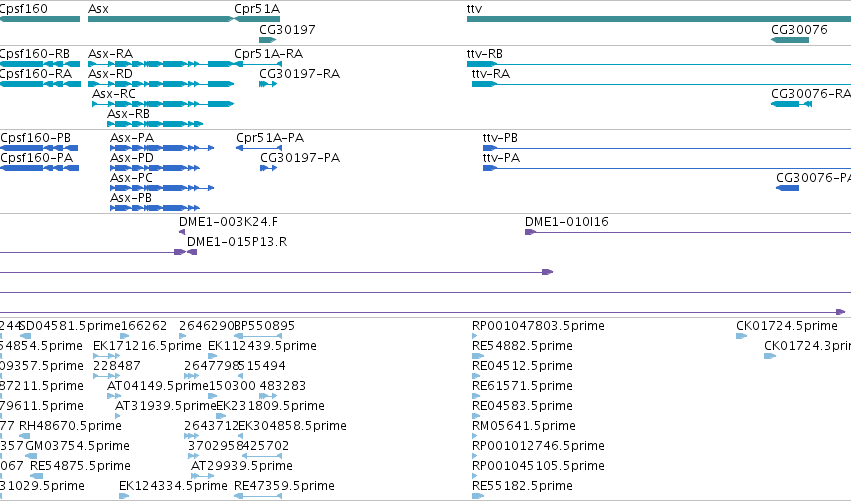Click the Asx gene span
Viewport: 851px width, 501px height.
(161, 19)
